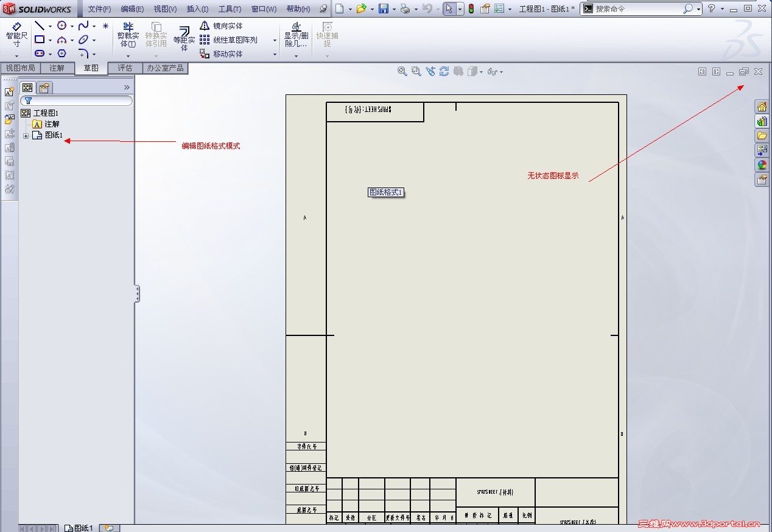Open dropdown beside Linear Sketch Pattern
This screenshot has width=772, height=532.
pos(275,40)
